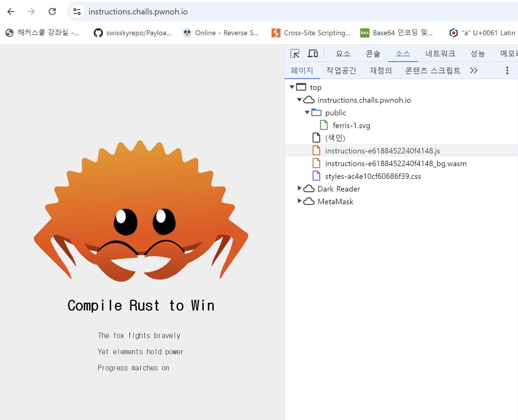Open instructions-e6188452240f4148_bg.wasm file
The image size is (518, 420).
pyautogui.click(x=396, y=164)
